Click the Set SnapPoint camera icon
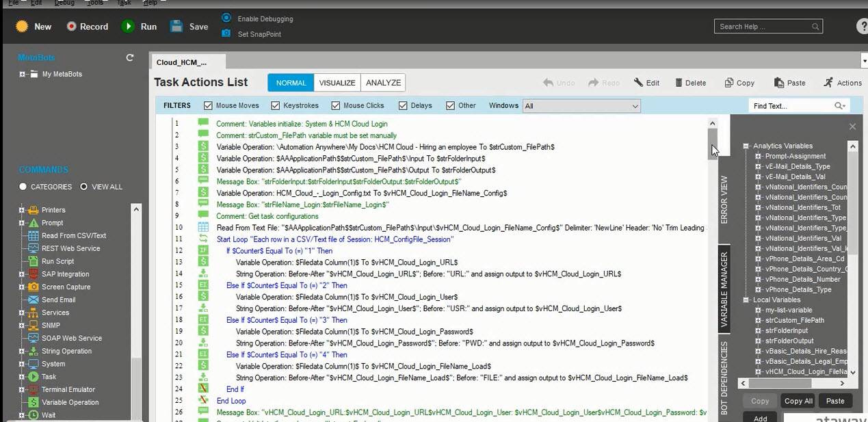Screen dimensions: 868x422 226,34
